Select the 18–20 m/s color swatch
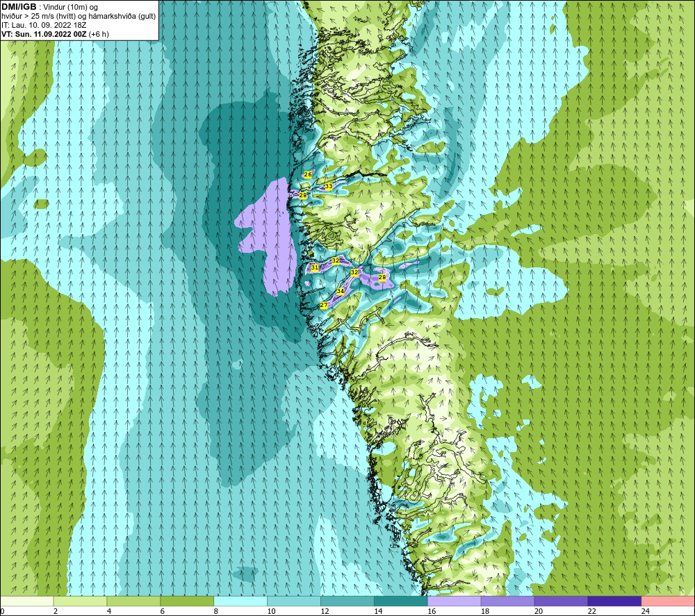 click(x=507, y=601)
